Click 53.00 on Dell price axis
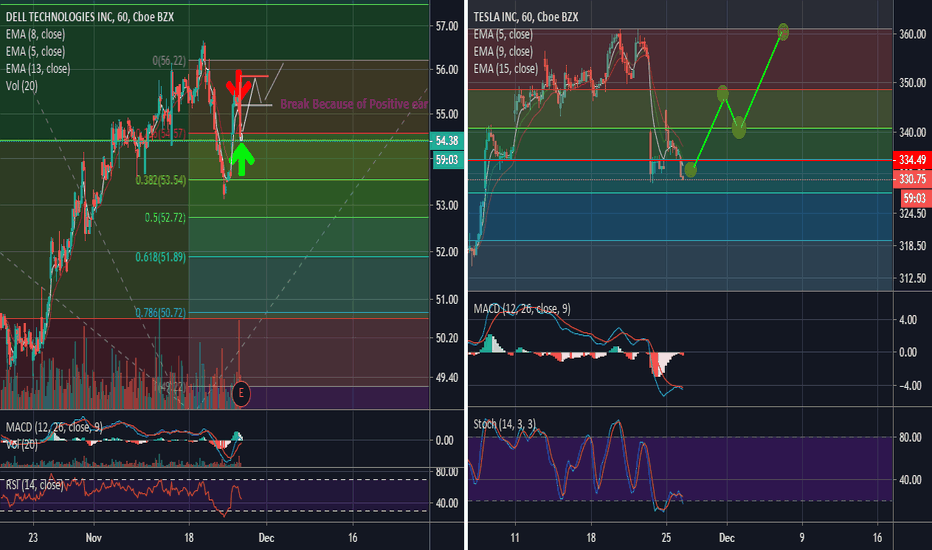 point(447,206)
